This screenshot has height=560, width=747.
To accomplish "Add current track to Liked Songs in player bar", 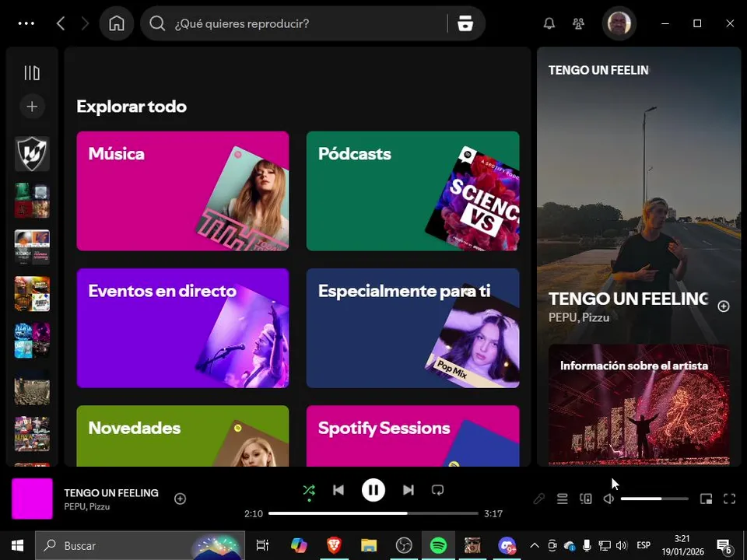I will (180, 499).
